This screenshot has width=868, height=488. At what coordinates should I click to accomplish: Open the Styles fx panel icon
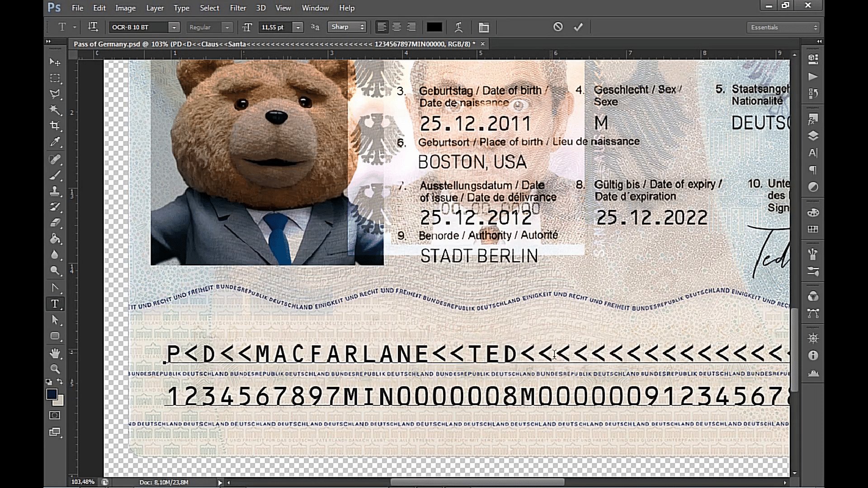pos(813,119)
